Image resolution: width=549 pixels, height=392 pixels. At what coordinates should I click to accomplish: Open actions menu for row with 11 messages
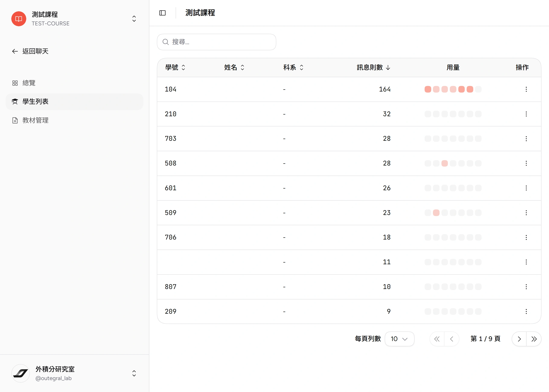pyautogui.click(x=526, y=262)
